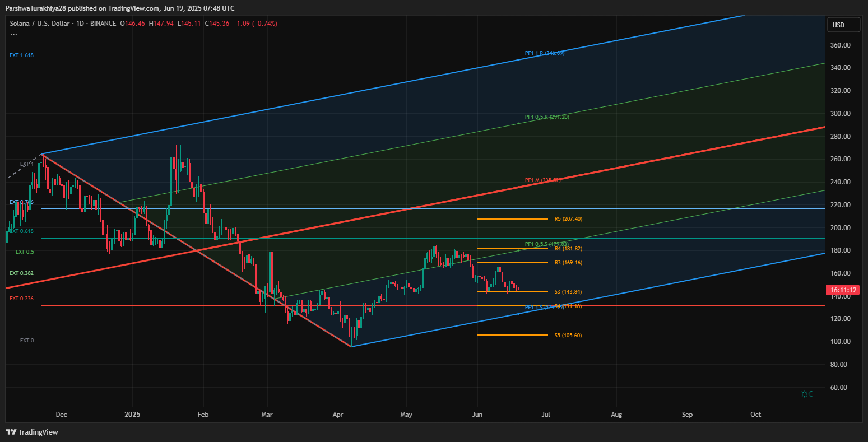Select the EXT 0.382 level label
The image size is (868, 442).
click(x=21, y=273)
